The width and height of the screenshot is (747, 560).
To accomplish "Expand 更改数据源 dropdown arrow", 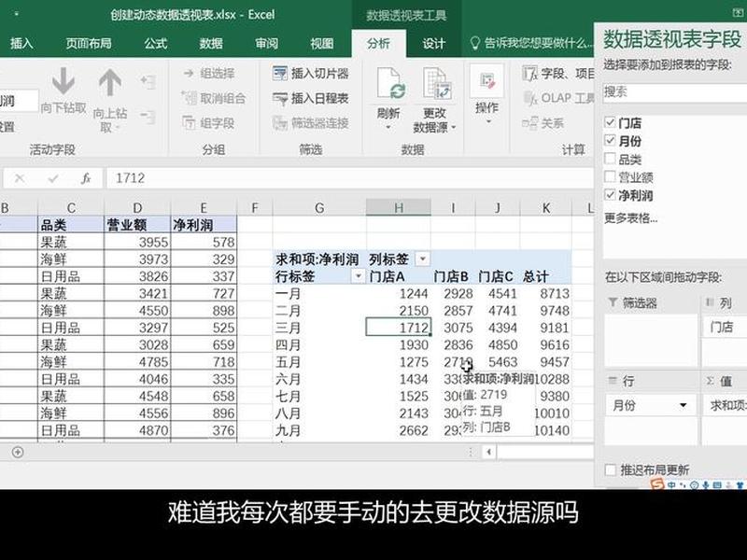I will [454, 127].
